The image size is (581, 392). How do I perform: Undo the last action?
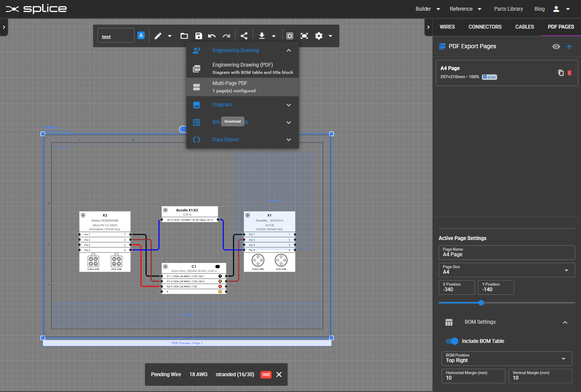(x=211, y=36)
